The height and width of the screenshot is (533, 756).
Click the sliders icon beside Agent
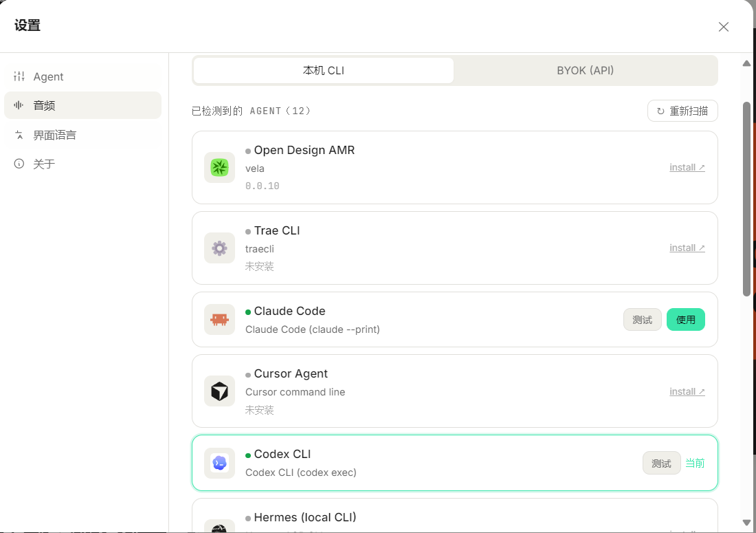point(19,76)
